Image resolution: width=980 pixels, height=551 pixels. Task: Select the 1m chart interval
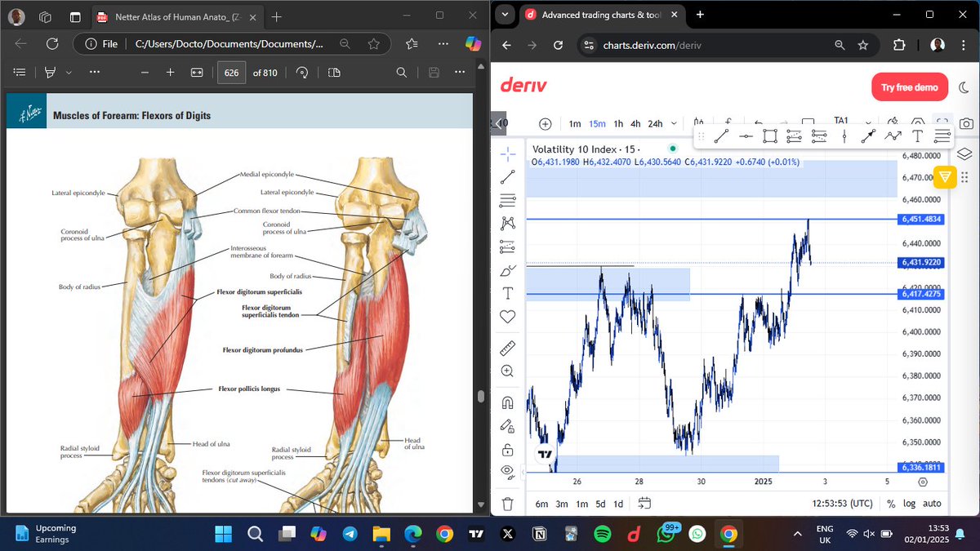pyautogui.click(x=575, y=123)
